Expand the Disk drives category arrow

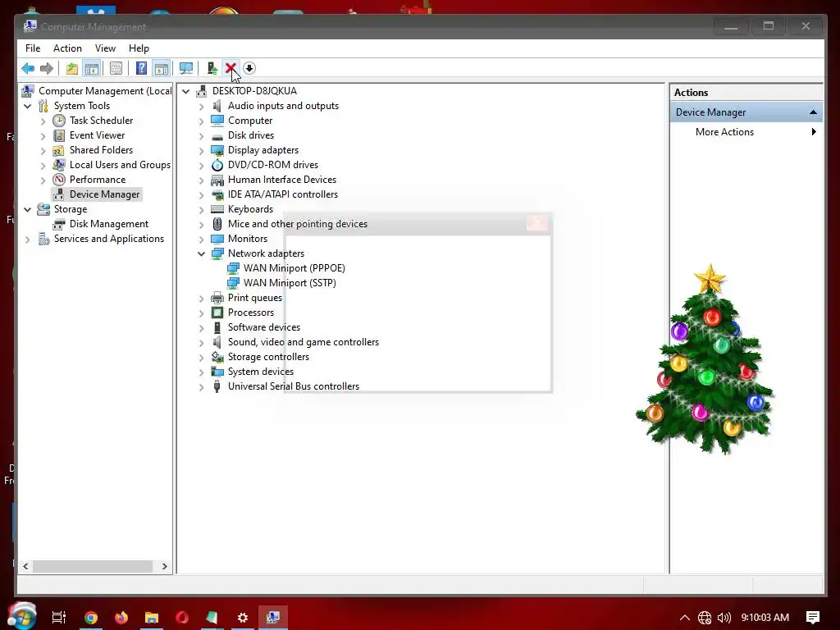[x=202, y=136]
